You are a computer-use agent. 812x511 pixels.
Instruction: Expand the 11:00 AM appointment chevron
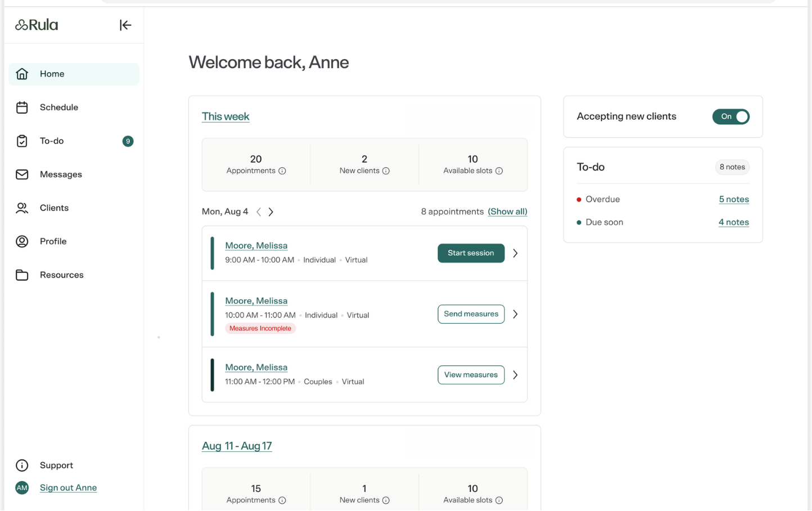pos(515,375)
